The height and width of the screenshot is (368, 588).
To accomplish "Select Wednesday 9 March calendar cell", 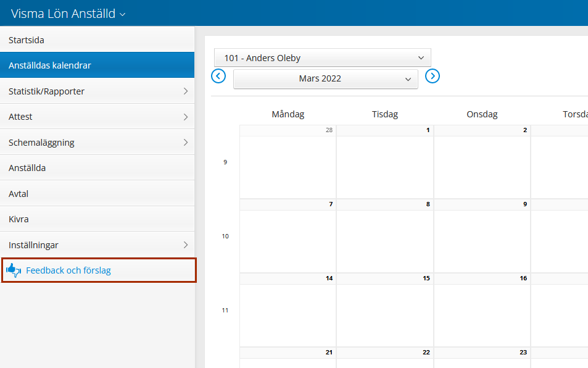I will click(x=482, y=236).
